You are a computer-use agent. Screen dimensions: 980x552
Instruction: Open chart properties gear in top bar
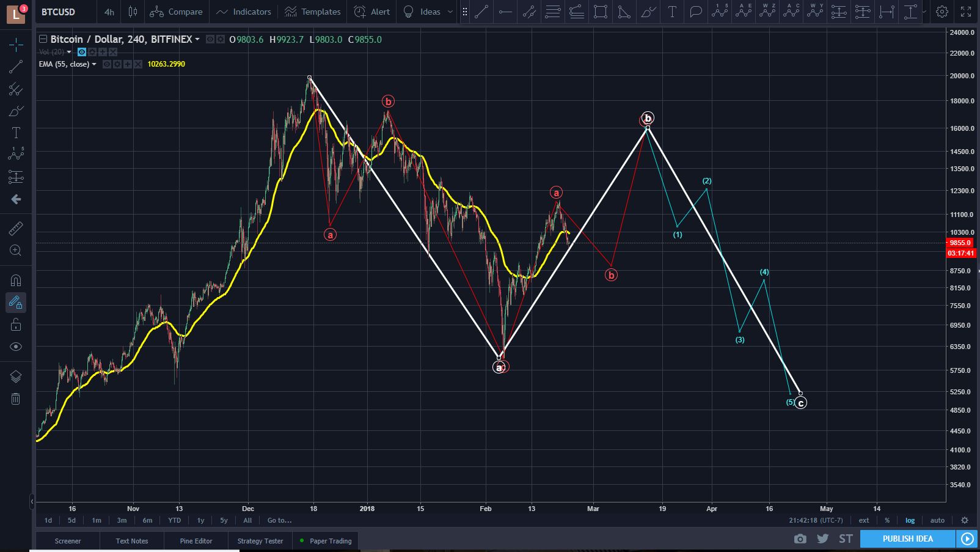coord(942,12)
